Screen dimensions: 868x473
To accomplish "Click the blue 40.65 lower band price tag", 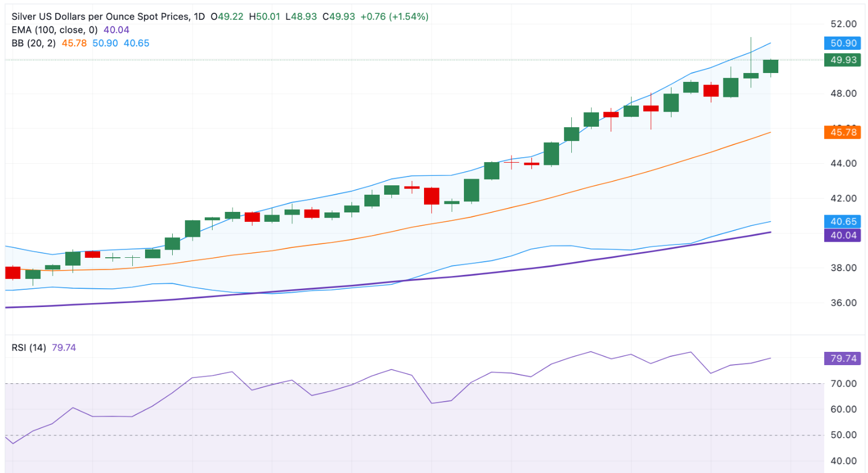I will [843, 221].
